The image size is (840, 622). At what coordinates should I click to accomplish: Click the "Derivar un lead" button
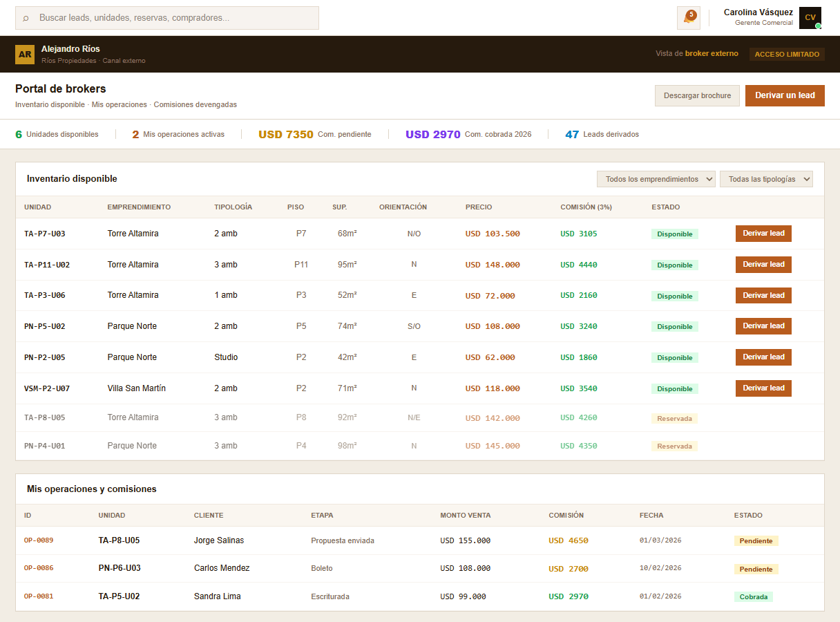785,95
